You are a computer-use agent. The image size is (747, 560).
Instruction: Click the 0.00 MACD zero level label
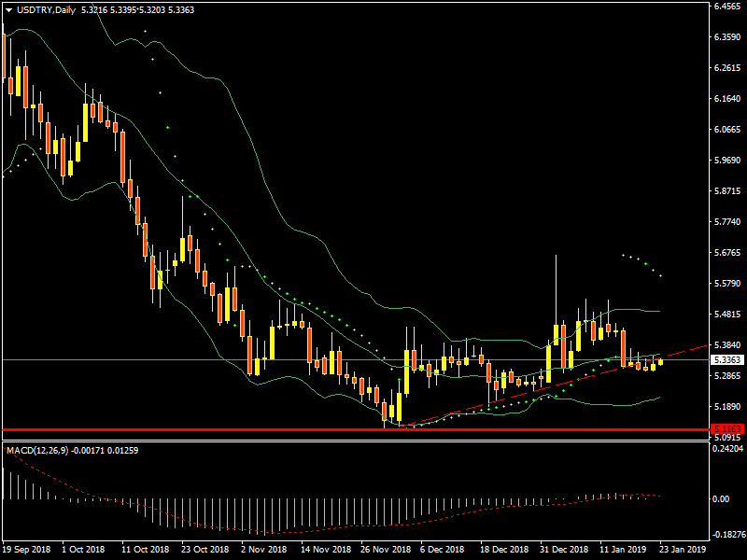click(x=722, y=498)
